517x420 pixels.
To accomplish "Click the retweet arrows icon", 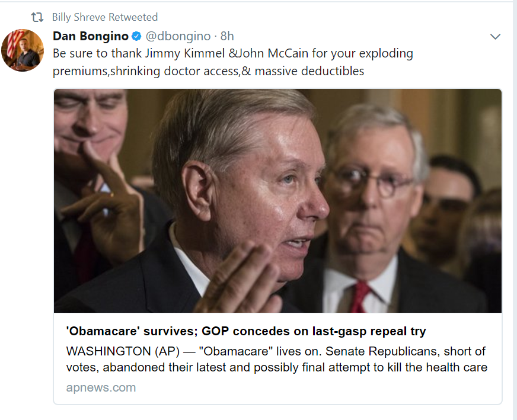I will (37, 17).
